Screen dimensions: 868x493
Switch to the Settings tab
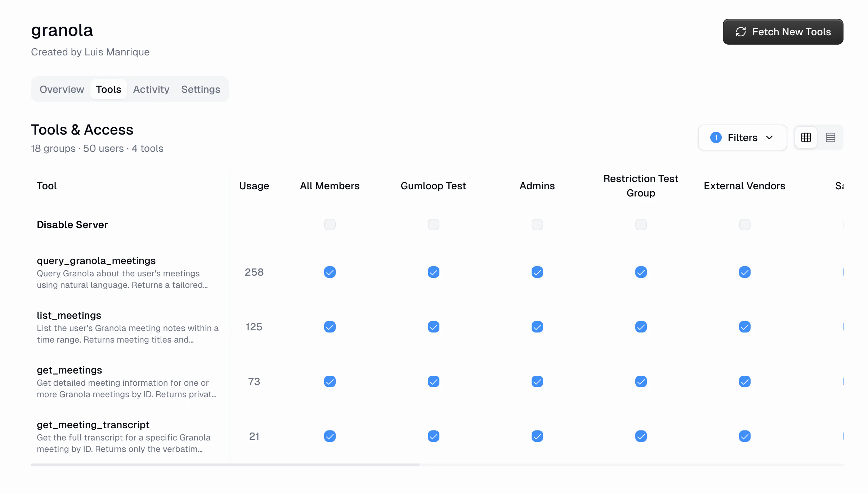click(201, 89)
